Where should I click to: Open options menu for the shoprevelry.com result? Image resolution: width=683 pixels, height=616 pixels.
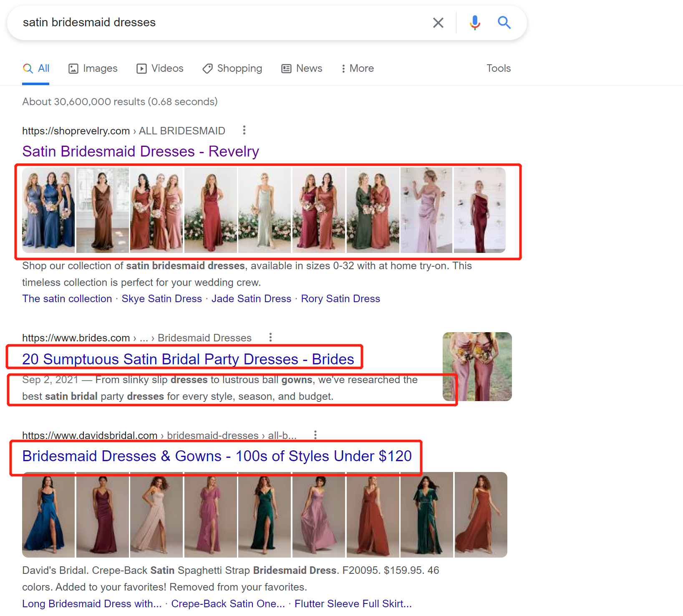(244, 130)
